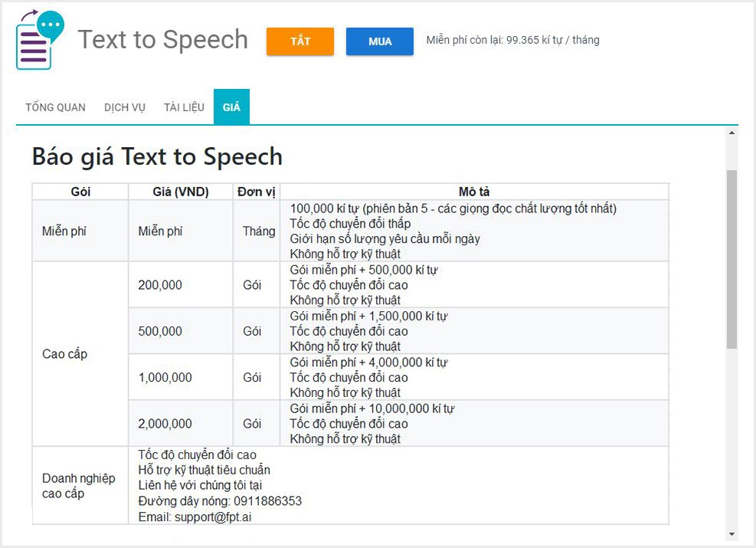Click the 'Giá (VND)' column header
This screenshot has width=756, height=548.
[x=181, y=192]
